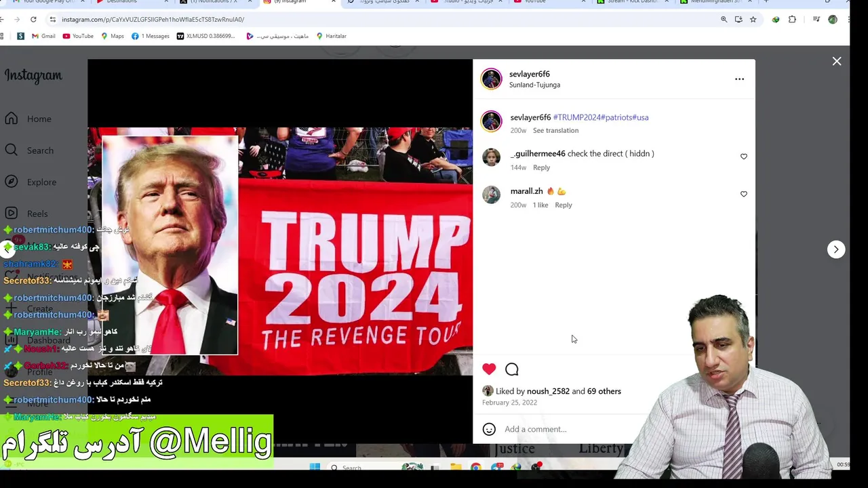Unlike the post via red heart icon
The image size is (868, 488).
pyautogui.click(x=489, y=369)
